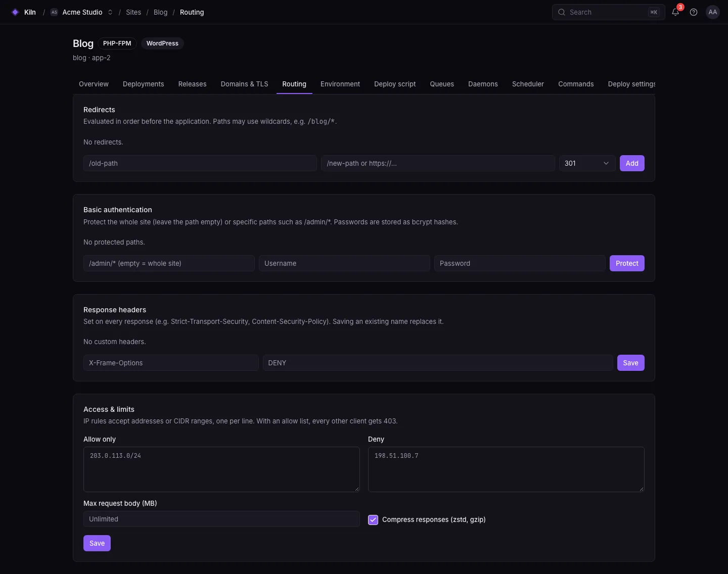
Task: Click the Max request body (MB) label
Action: click(x=120, y=503)
